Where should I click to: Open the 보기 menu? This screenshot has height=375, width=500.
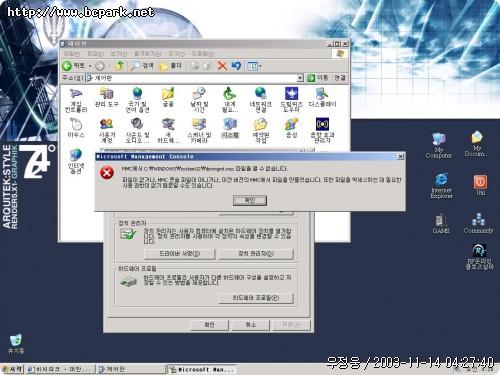(x=118, y=53)
